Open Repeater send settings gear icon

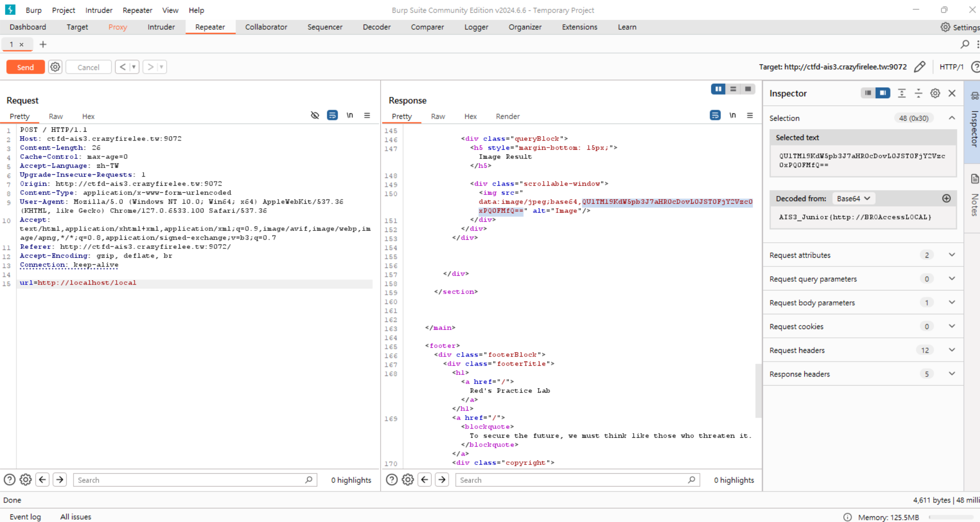tap(55, 67)
